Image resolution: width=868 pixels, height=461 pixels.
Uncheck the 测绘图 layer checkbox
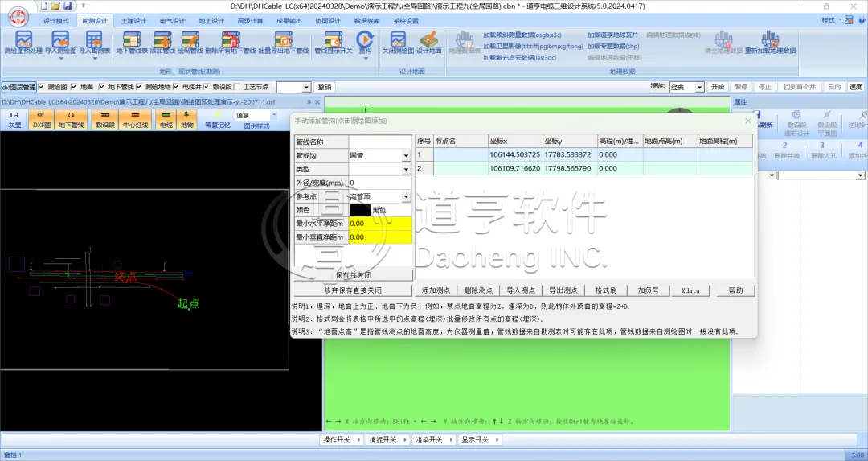pyautogui.click(x=42, y=87)
